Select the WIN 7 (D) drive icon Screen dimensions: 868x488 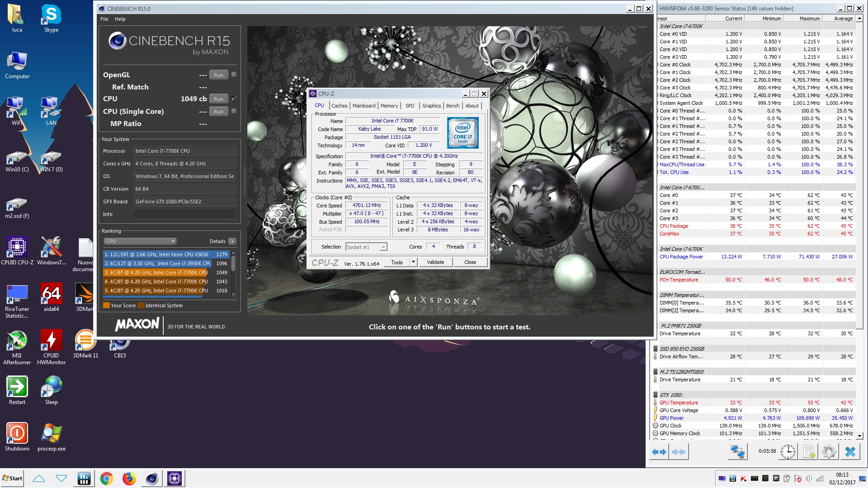point(51,161)
